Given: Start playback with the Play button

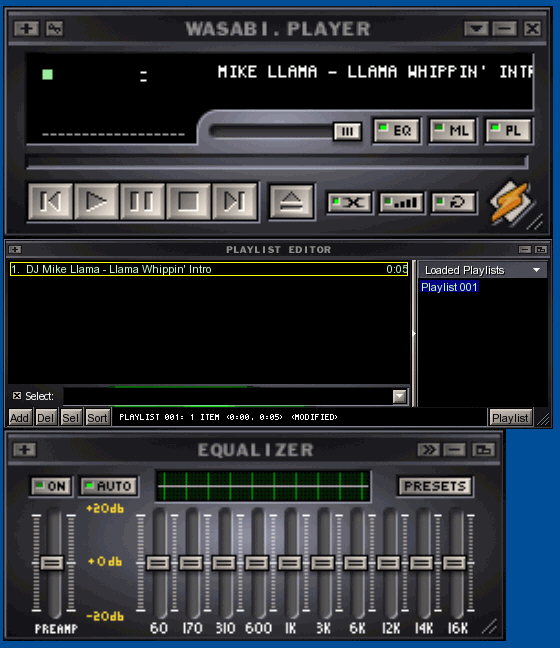Looking at the screenshot, I should (96, 202).
